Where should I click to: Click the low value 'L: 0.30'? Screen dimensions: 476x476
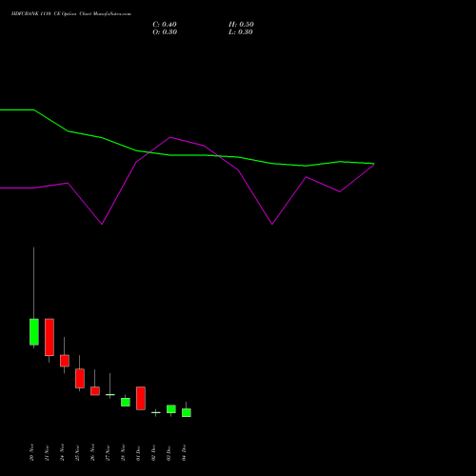tap(241, 32)
